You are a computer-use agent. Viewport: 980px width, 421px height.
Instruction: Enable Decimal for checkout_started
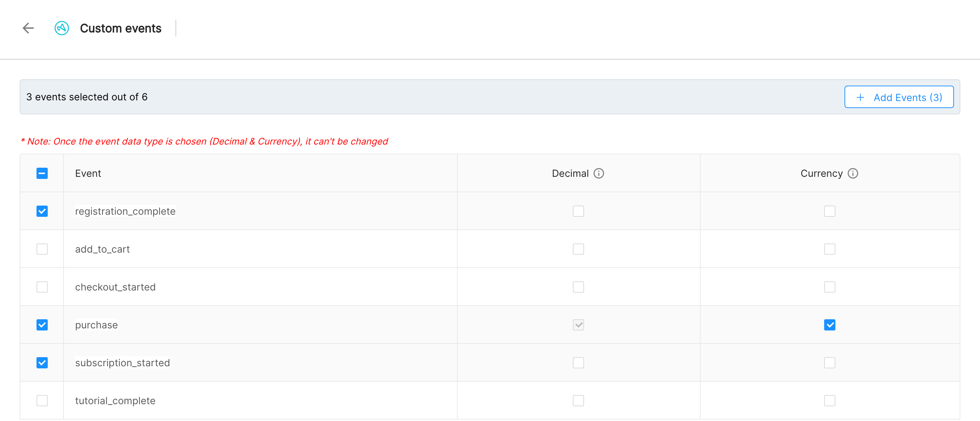tap(578, 287)
